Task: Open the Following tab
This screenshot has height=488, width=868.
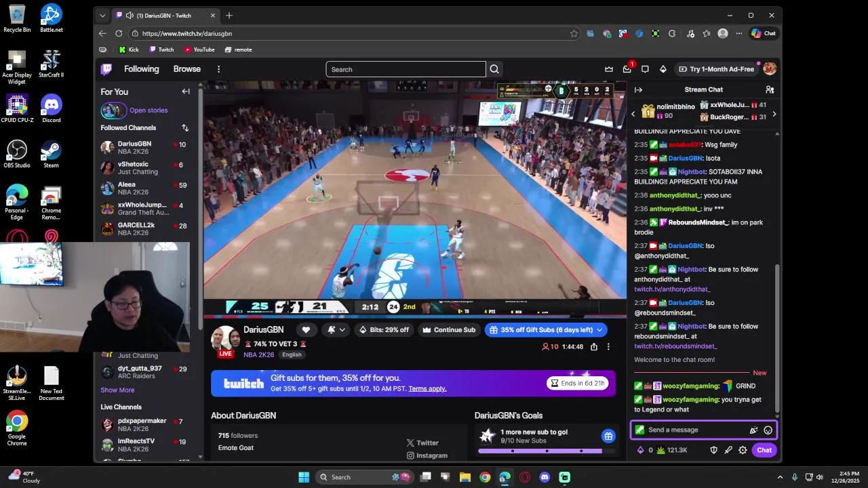Action: [141, 69]
